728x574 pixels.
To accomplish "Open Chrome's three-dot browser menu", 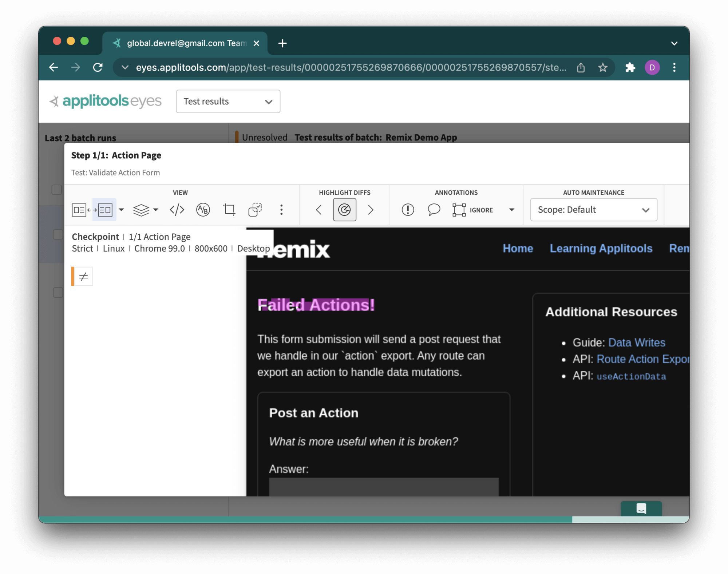I will (x=674, y=67).
